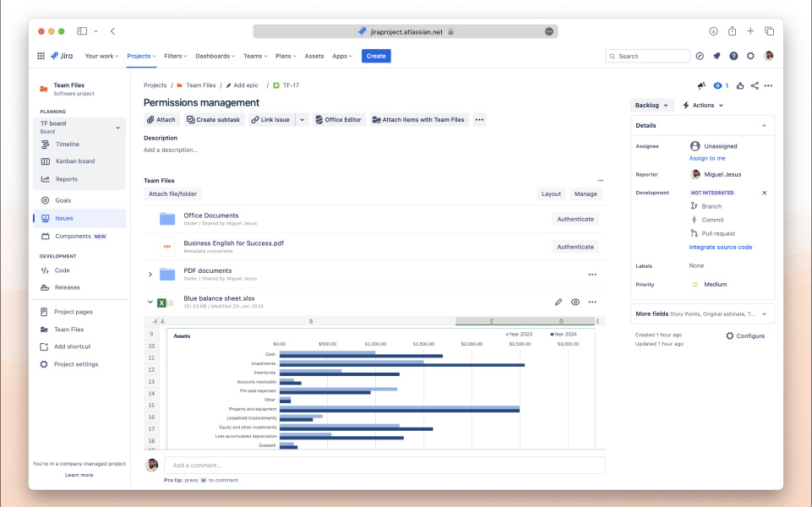The image size is (812, 507).
Task: Authenticate the Office Documents folder
Action: (x=575, y=219)
